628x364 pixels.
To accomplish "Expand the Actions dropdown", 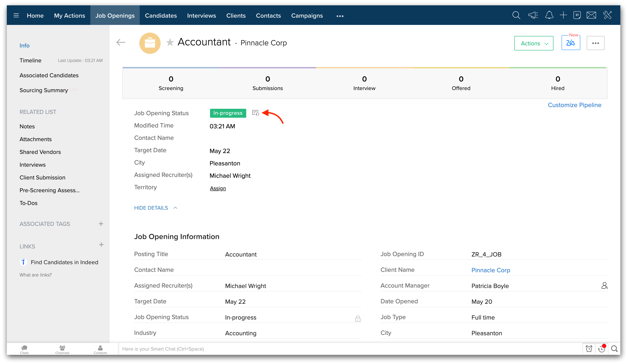I will click(x=534, y=43).
